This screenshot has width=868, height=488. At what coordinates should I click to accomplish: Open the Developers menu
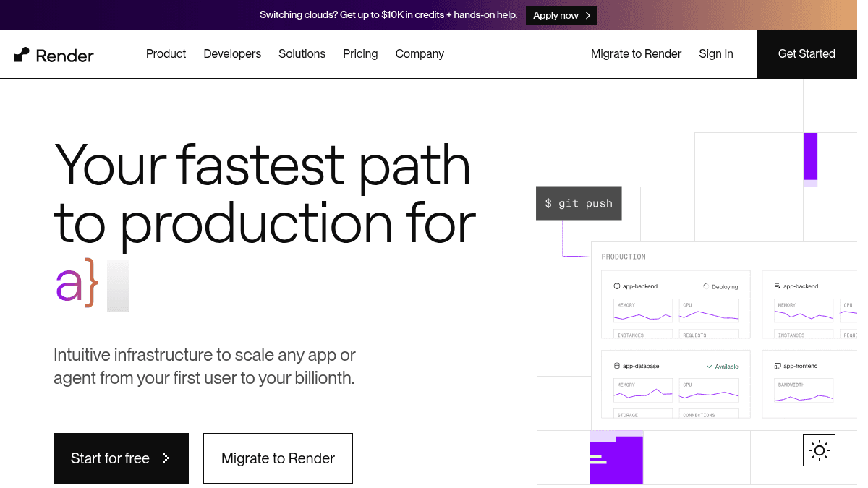(x=232, y=54)
